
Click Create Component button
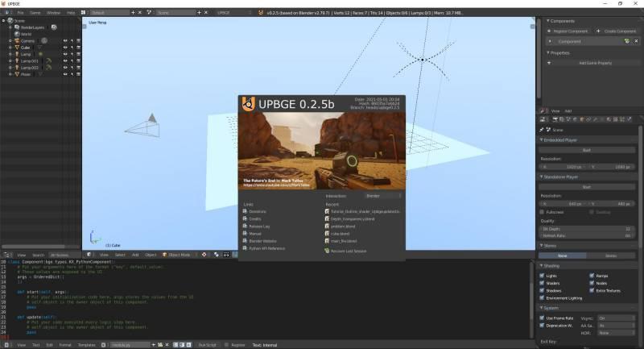pyautogui.click(x=617, y=31)
